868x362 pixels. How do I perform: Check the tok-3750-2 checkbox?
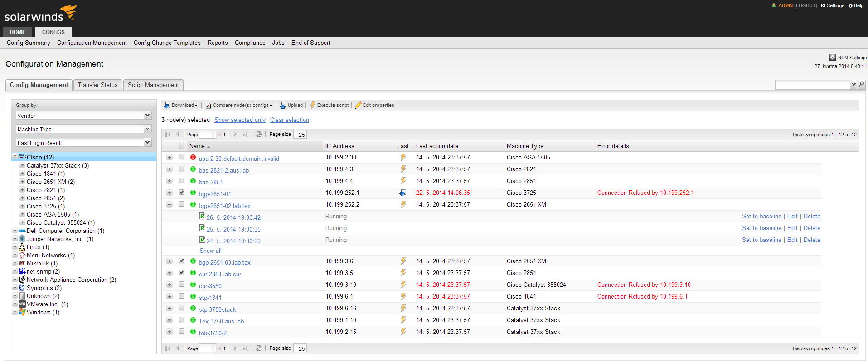182,331
